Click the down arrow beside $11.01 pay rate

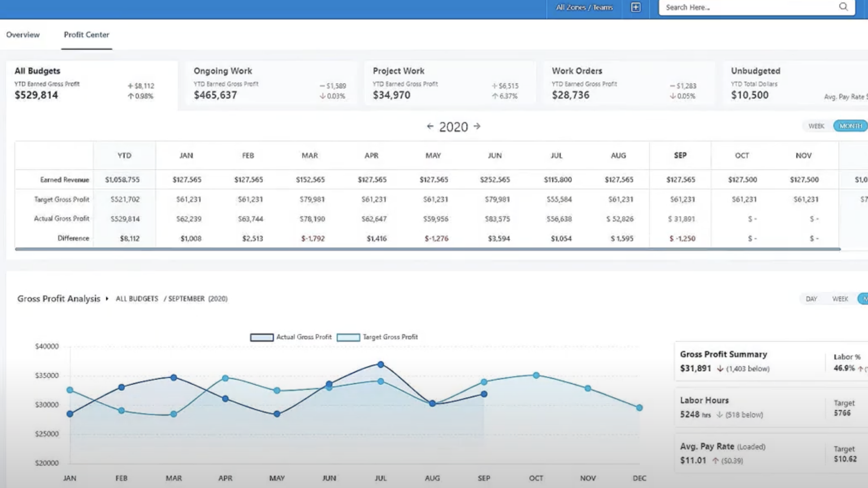tap(715, 460)
